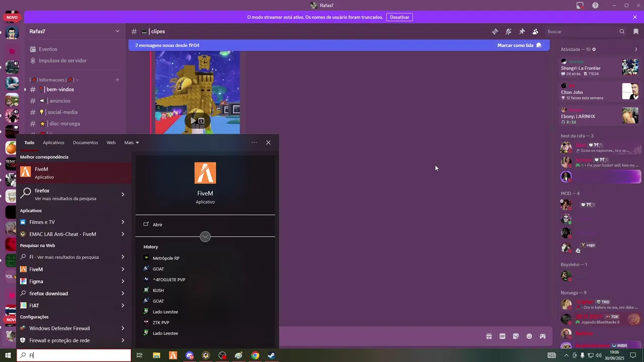Select the Documentos search tab
This screenshot has height=362, width=644.
[x=86, y=142]
